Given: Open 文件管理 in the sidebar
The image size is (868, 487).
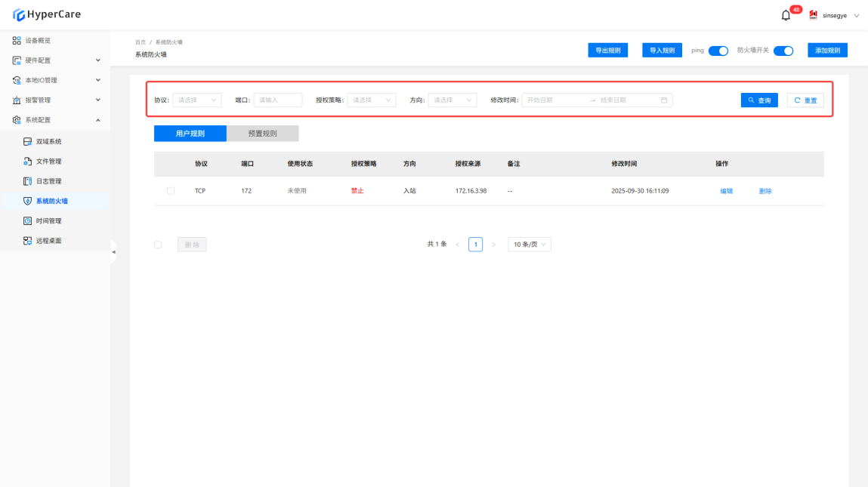Looking at the screenshot, I should (x=48, y=162).
